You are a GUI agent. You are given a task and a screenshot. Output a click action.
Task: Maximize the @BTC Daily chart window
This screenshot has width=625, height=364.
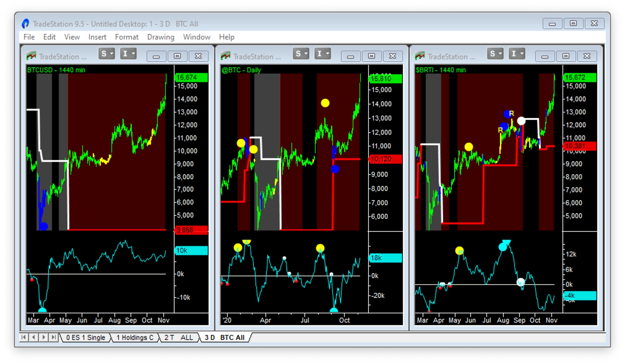[x=372, y=56]
